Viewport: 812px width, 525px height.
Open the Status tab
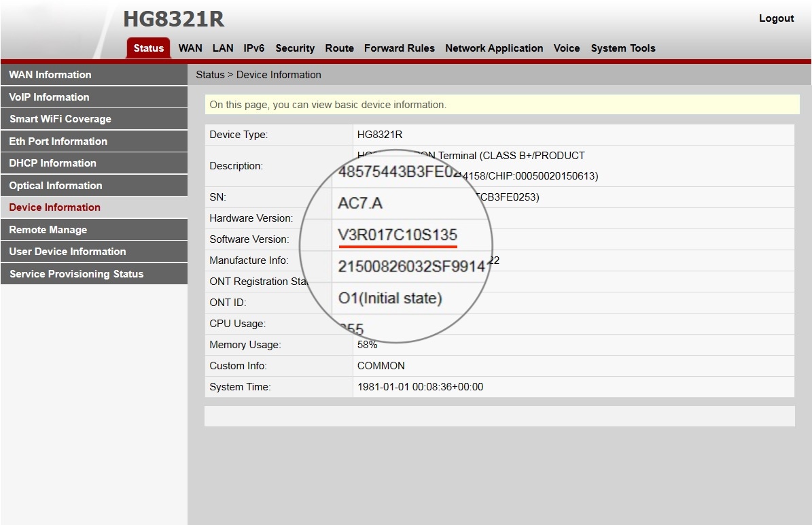(149, 48)
